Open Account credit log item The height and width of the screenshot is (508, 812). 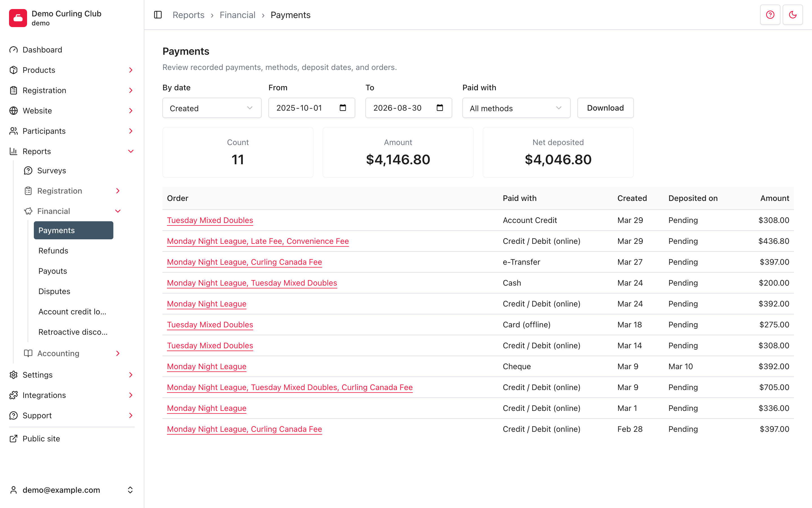point(74,312)
